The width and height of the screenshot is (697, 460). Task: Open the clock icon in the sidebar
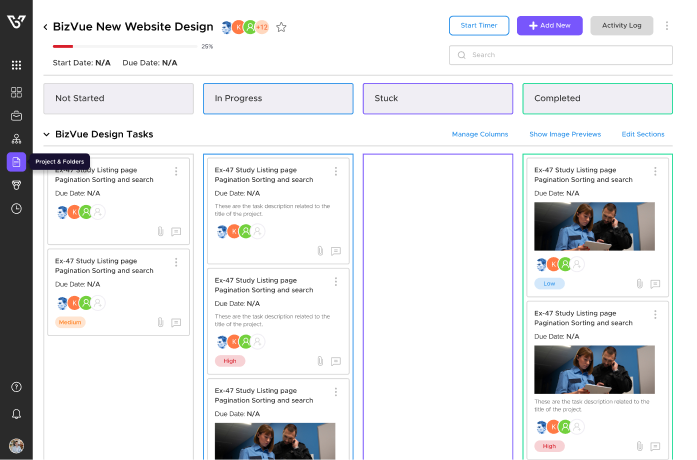tap(16, 209)
